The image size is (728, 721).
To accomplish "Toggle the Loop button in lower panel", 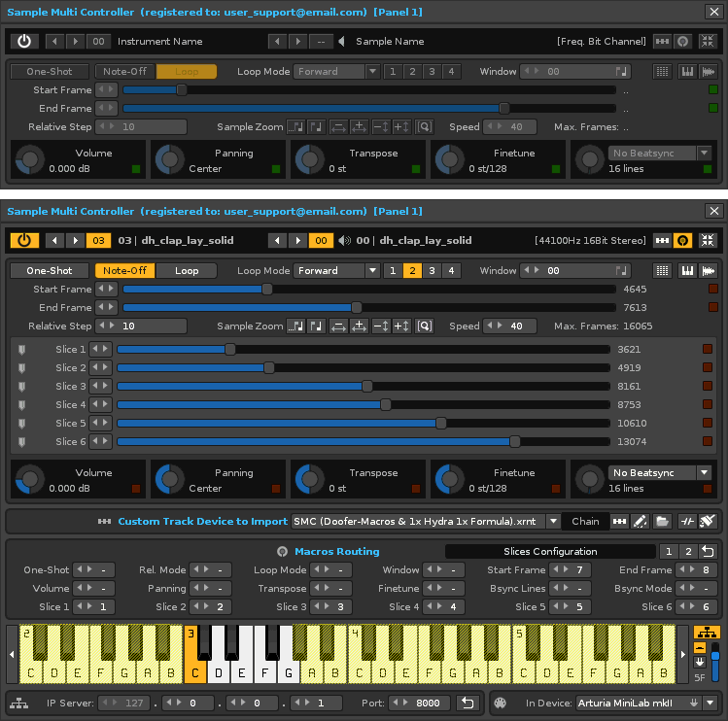I will coord(187,271).
